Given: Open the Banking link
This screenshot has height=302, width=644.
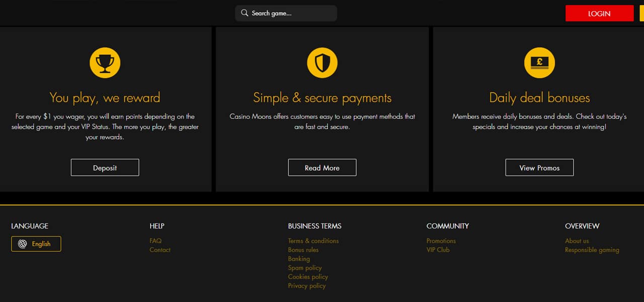Looking at the screenshot, I should pyautogui.click(x=299, y=259).
